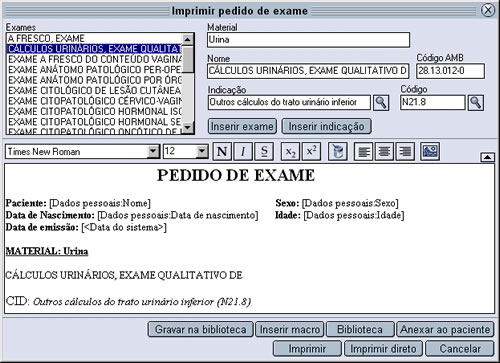500x363 pixels.
Task: Select EXAME CITOLÓGICO DE LESÃO CUTÂNEA
Action: tap(94, 91)
